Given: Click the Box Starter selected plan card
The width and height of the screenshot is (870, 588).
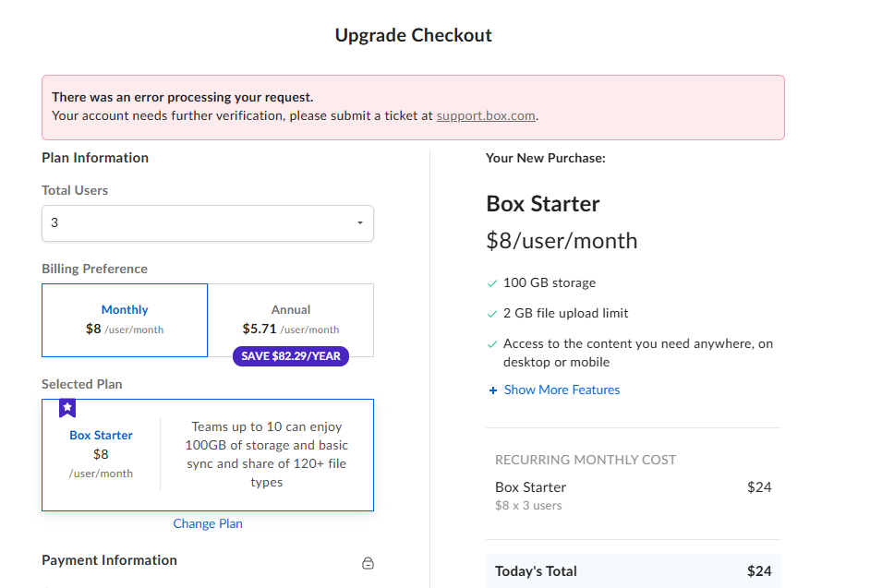Looking at the screenshot, I should pos(208,455).
